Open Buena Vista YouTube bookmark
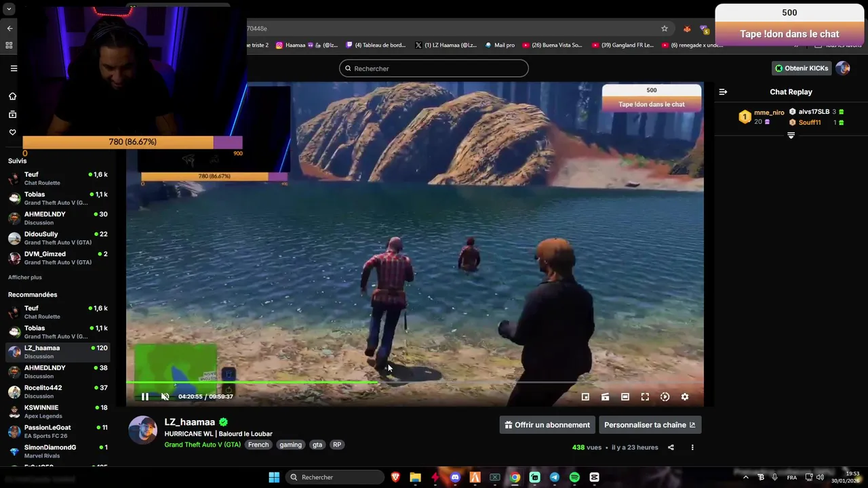Image resolution: width=868 pixels, height=488 pixels. coord(552,45)
